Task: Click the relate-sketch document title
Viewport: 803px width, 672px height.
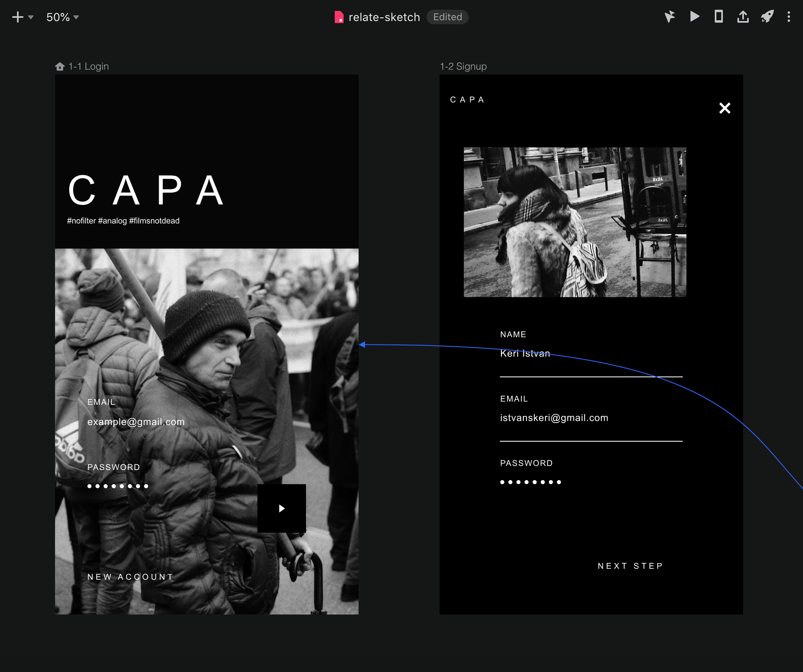Action: [384, 17]
